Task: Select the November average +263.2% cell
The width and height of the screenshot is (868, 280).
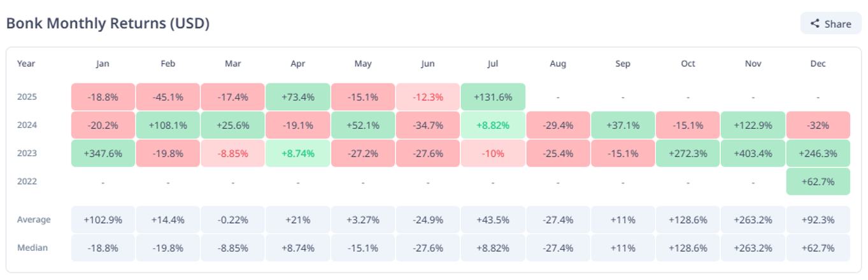Action: pos(753,220)
